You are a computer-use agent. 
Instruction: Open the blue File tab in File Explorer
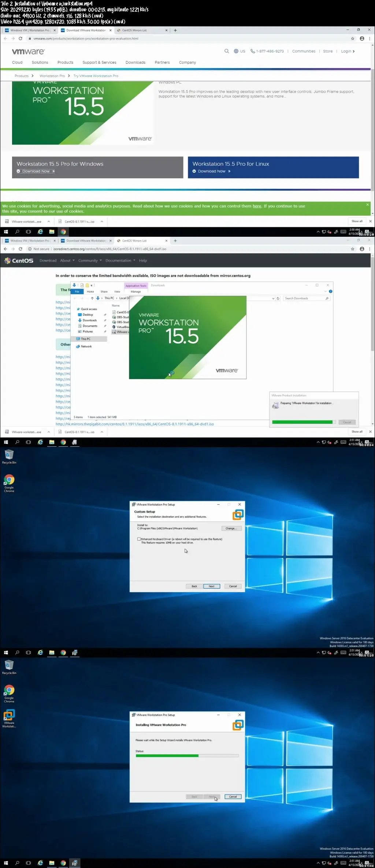(77, 292)
